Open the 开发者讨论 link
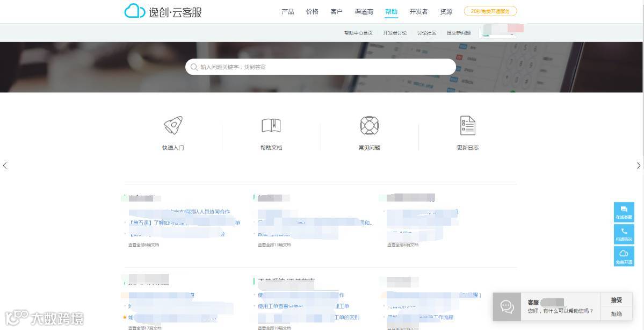Viewport: 644px width, 330px height. coord(395,33)
